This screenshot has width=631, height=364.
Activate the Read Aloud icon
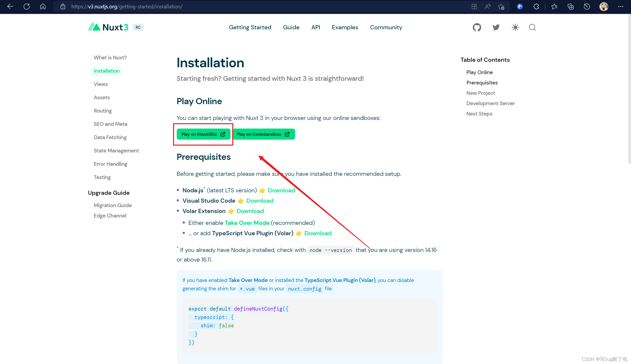[488, 6]
